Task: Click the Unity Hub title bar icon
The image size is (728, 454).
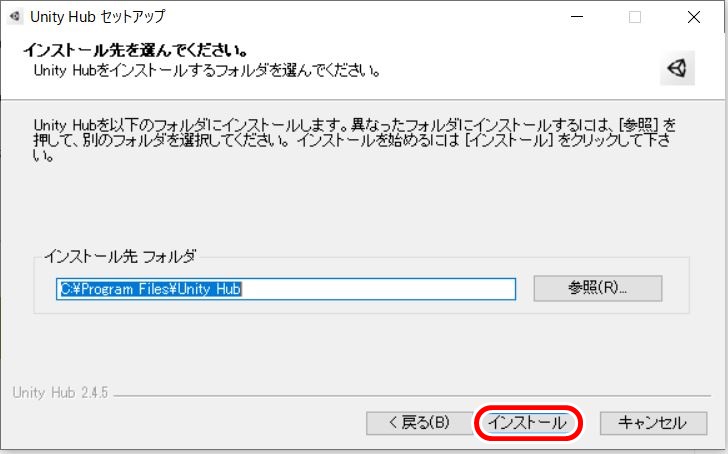Action: pyautogui.click(x=15, y=17)
